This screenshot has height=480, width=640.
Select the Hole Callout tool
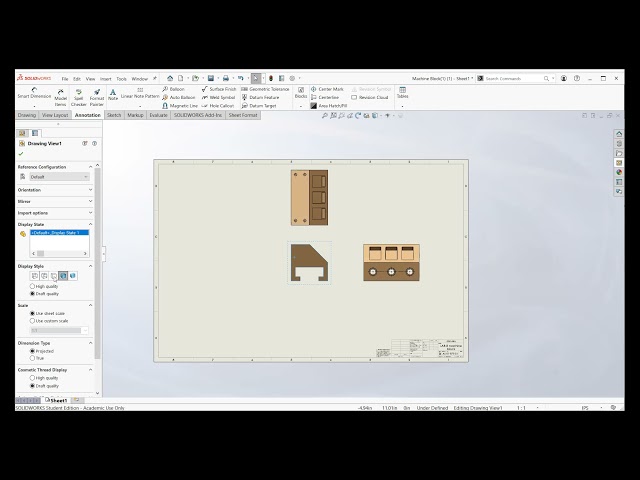coord(218,106)
